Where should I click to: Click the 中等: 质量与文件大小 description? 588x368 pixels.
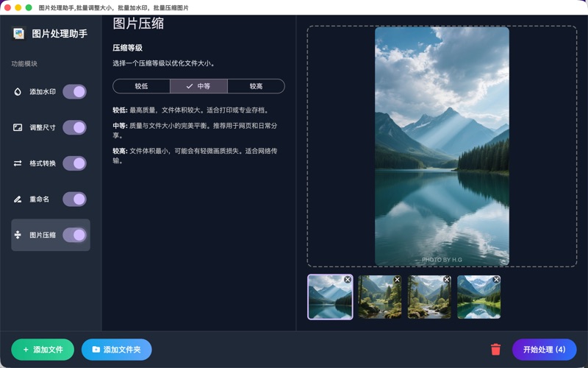pyautogui.click(x=195, y=130)
